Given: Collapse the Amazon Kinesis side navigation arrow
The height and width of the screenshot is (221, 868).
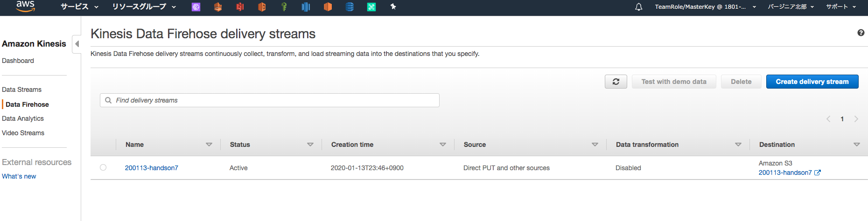Looking at the screenshot, I should (x=77, y=44).
